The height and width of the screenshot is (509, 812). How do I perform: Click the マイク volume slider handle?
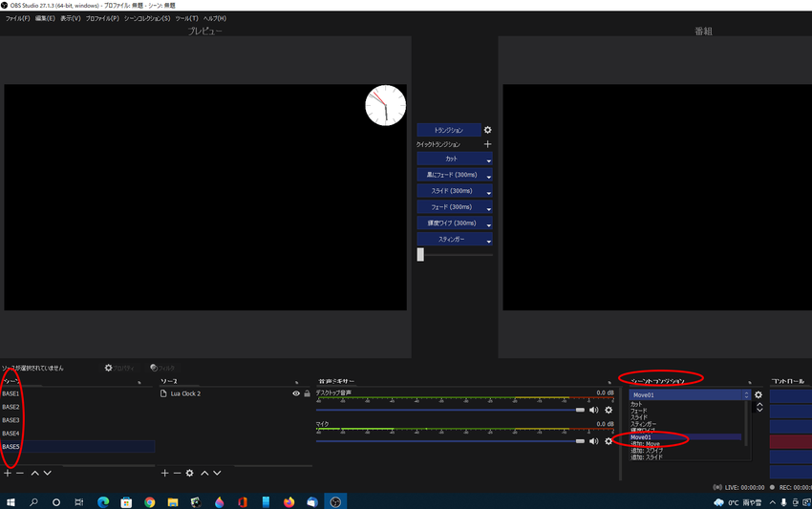pyautogui.click(x=580, y=441)
